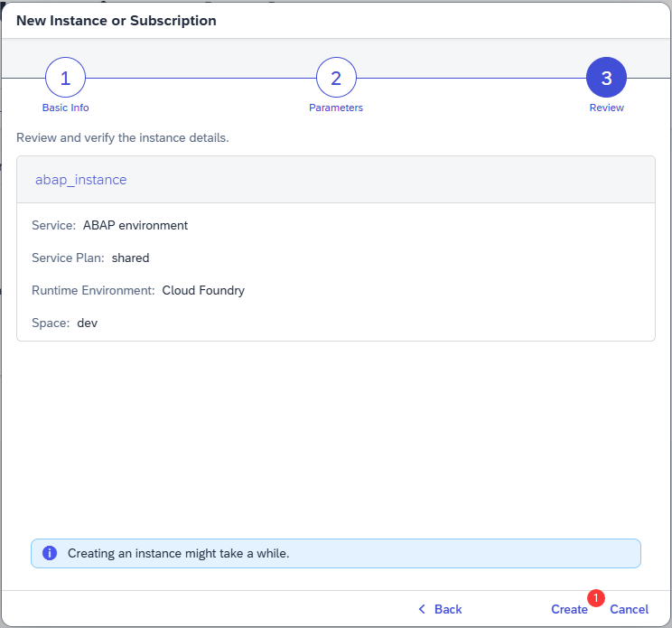Click the 'Service Plan:' label
672x628 pixels.
point(68,258)
